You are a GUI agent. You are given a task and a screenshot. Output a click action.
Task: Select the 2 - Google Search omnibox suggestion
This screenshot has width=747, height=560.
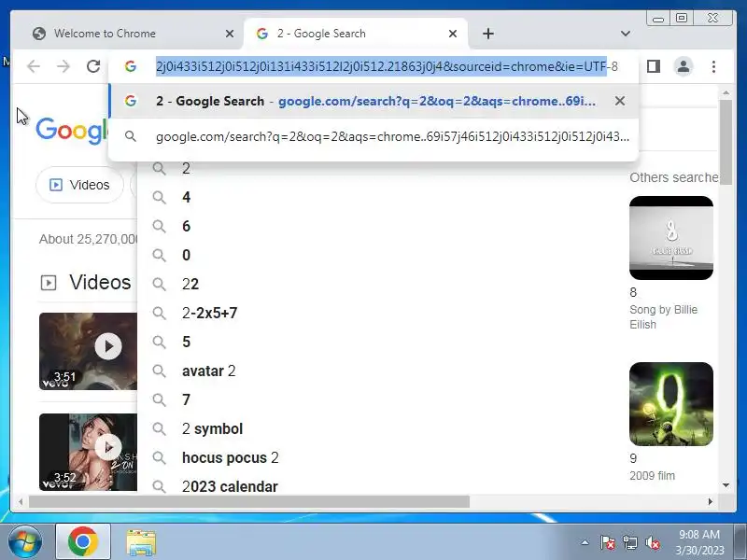[374, 101]
